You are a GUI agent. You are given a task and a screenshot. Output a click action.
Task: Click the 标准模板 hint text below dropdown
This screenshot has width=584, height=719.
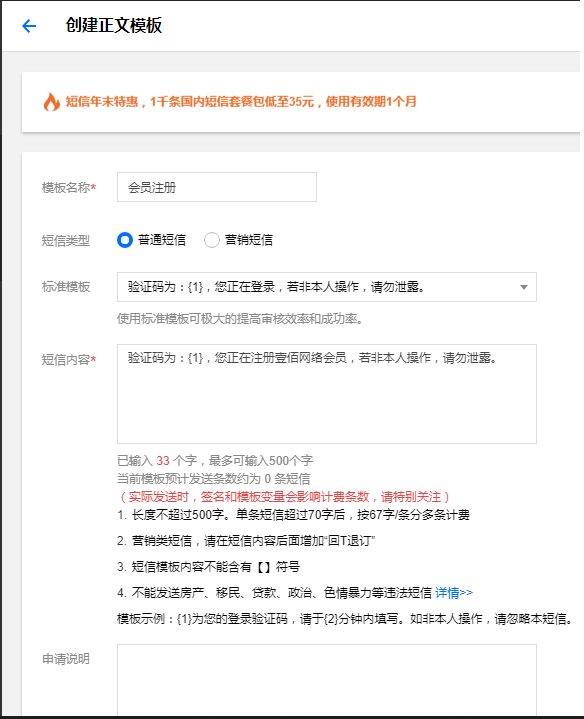pos(241,319)
